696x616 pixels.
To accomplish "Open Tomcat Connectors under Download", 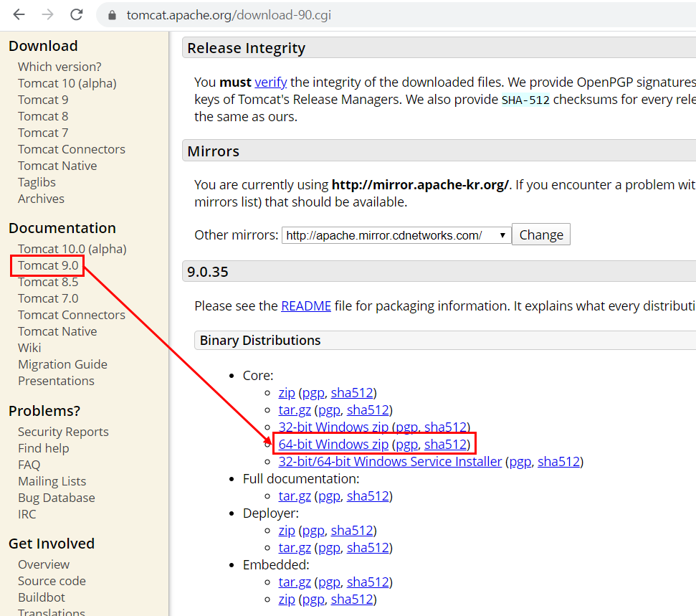I will click(72, 148).
